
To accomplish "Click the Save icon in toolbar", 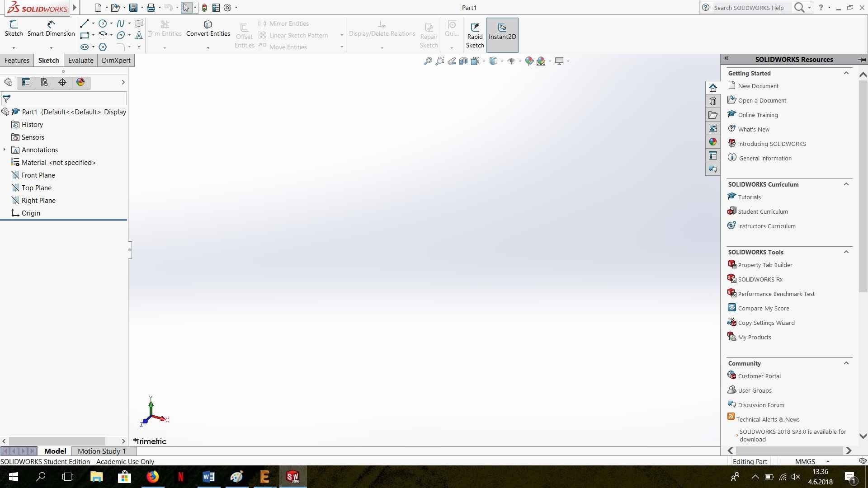I will (x=133, y=8).
